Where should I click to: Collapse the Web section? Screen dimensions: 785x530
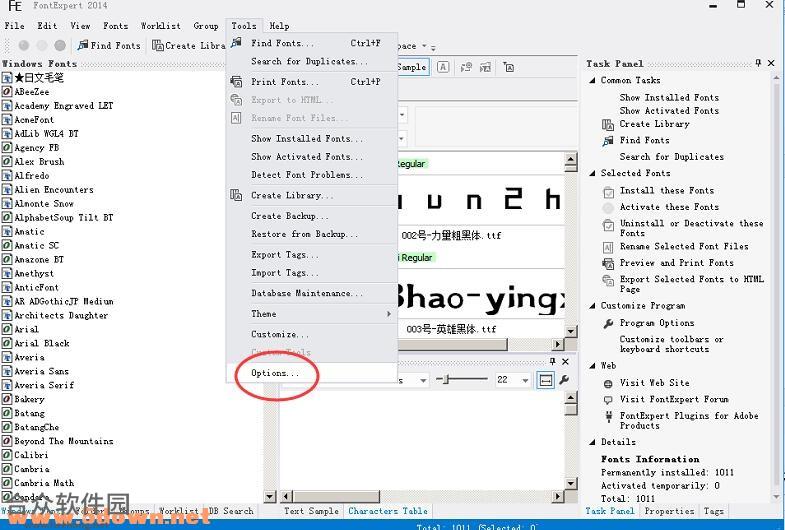click(592, 366)
